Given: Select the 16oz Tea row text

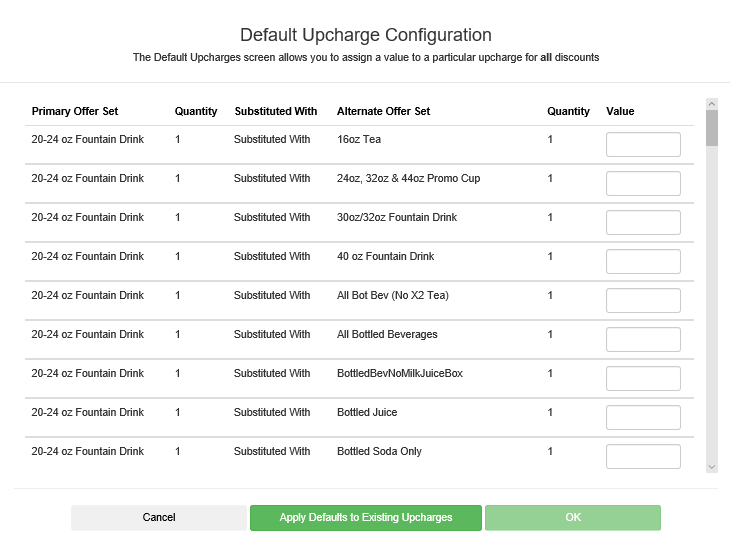Looking at the screenshot, I should click(x=359, y=140).
